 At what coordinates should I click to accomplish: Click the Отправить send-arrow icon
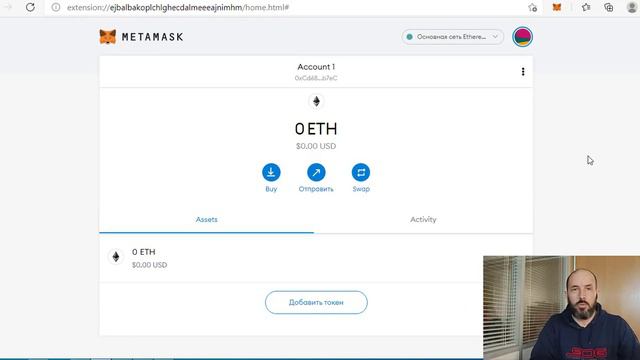click(x=316, y=172)
